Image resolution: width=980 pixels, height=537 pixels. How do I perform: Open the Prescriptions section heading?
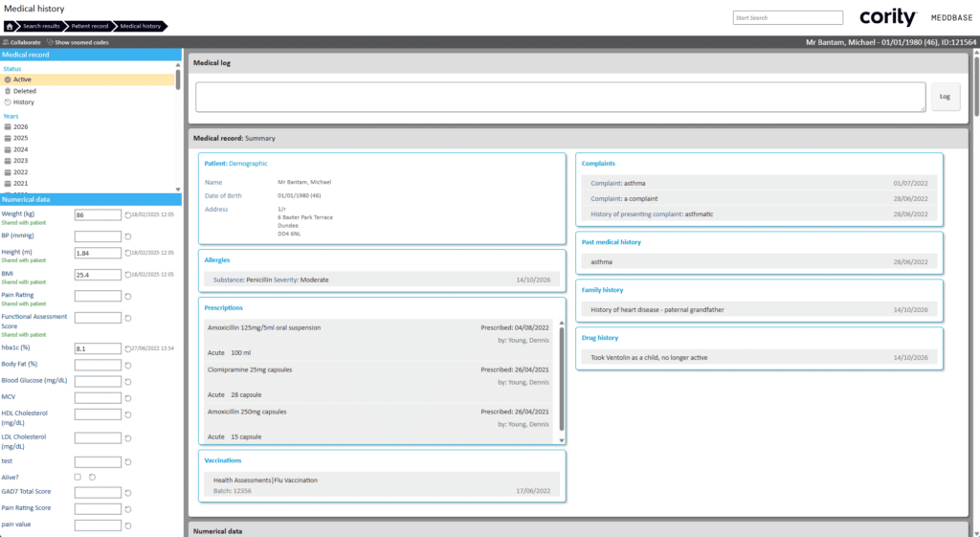click(223, 307)
